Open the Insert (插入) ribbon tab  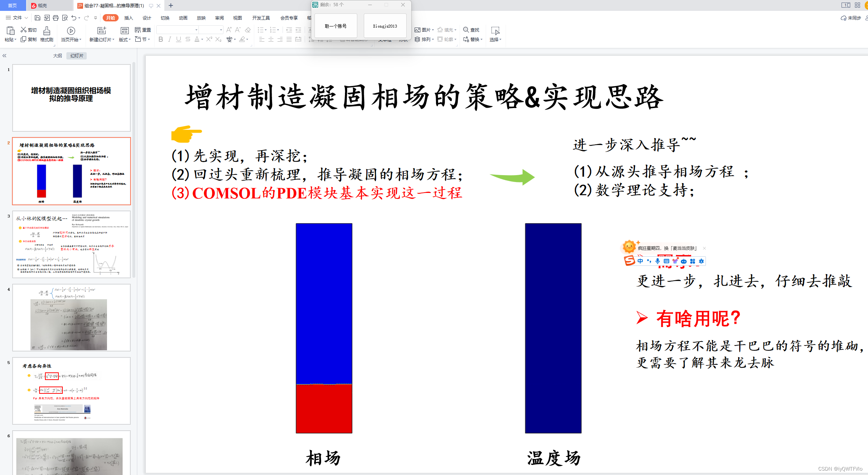point(129,18)
